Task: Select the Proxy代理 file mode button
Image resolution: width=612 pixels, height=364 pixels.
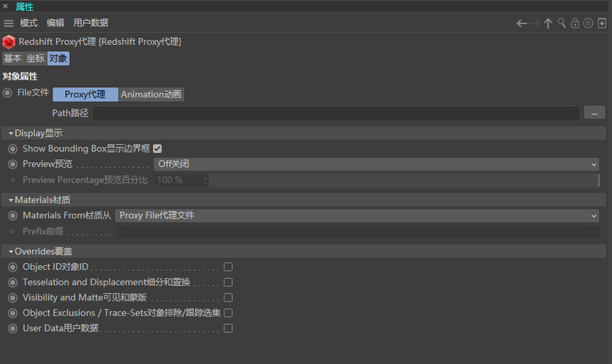Action: 85,95
